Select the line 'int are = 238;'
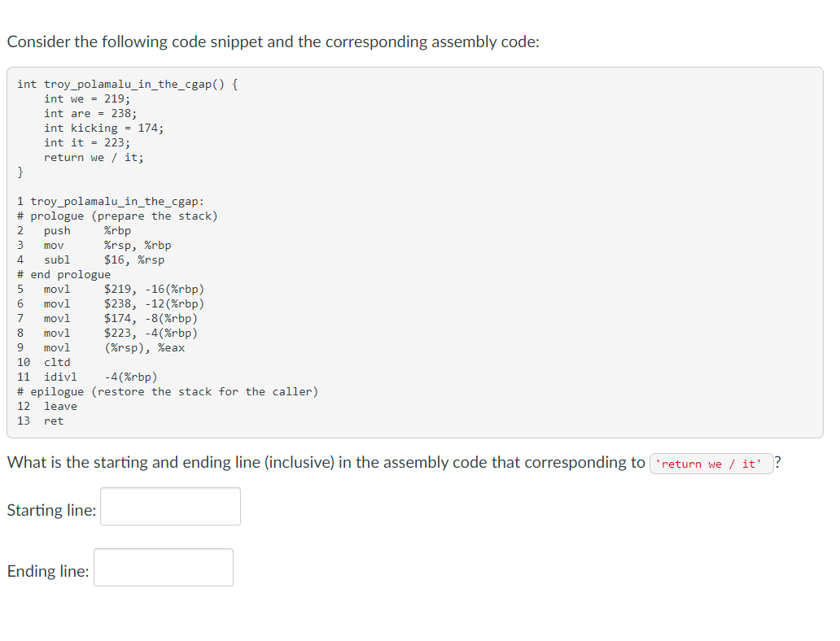Screen dimensions: 840x641 (88, 113)
